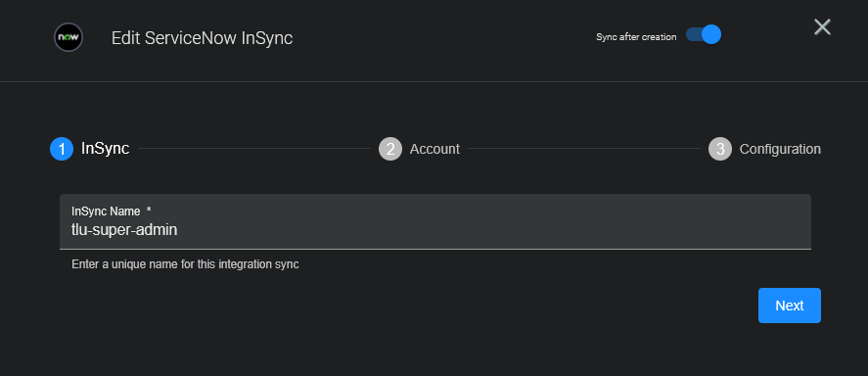Click the blue knob of the sync toggle

point(711,35)
